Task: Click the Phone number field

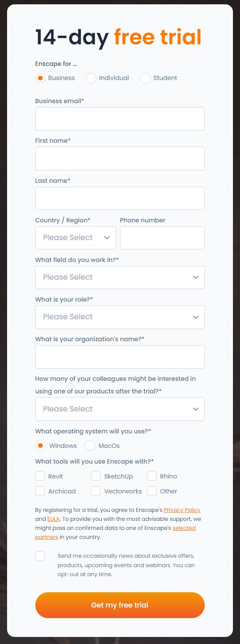Action: [162, 238]
